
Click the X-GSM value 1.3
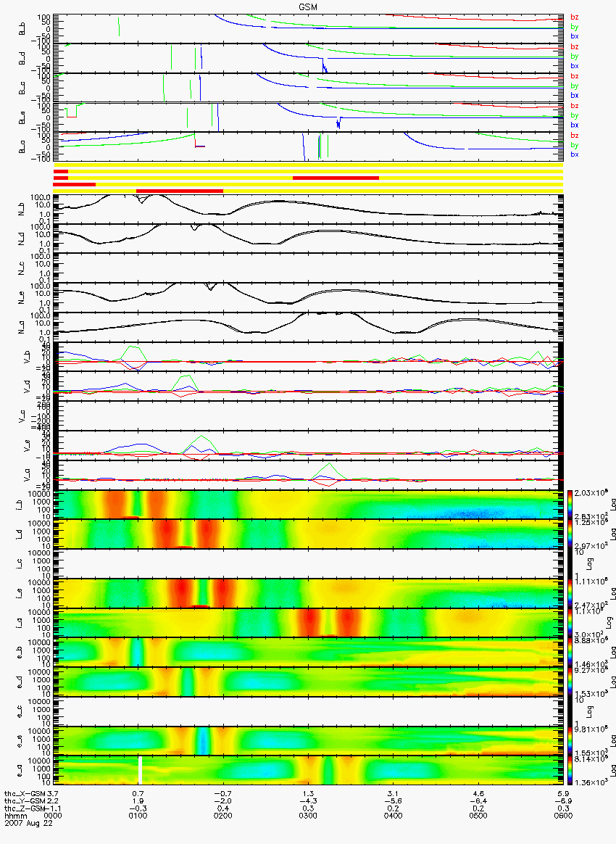[308, 793]
